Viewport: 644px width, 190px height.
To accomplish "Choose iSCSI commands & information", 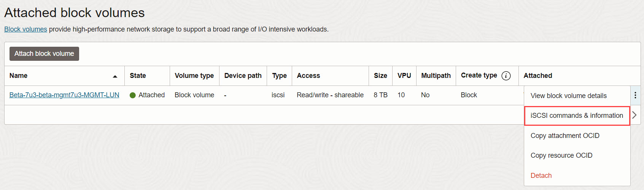I will click(577, 116).
